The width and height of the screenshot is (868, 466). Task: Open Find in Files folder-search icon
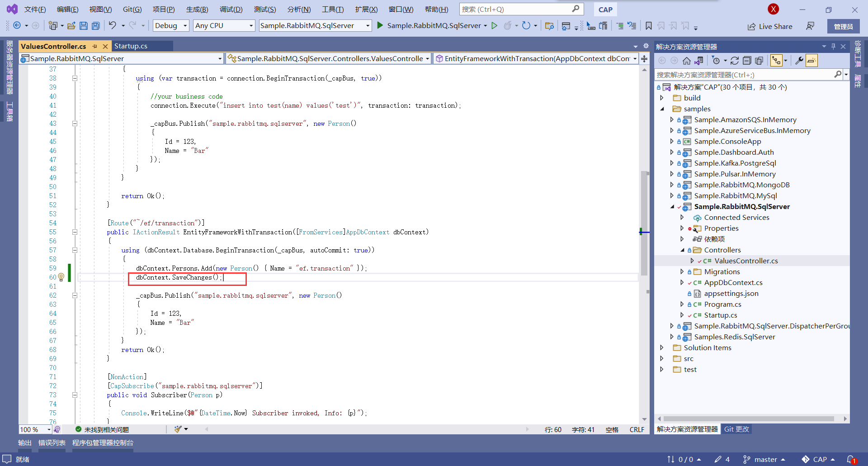click(549, 26)
